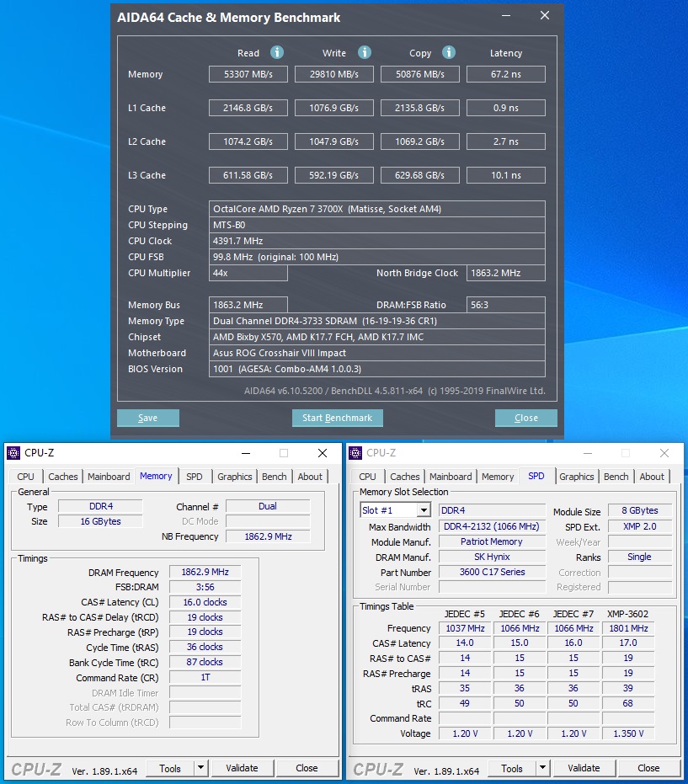The width and height of the screenshot is (688, 784).
Task: Click CAS# Latency value 16.0 clocks
Action: pyautogui.click(x=205, y=602)
